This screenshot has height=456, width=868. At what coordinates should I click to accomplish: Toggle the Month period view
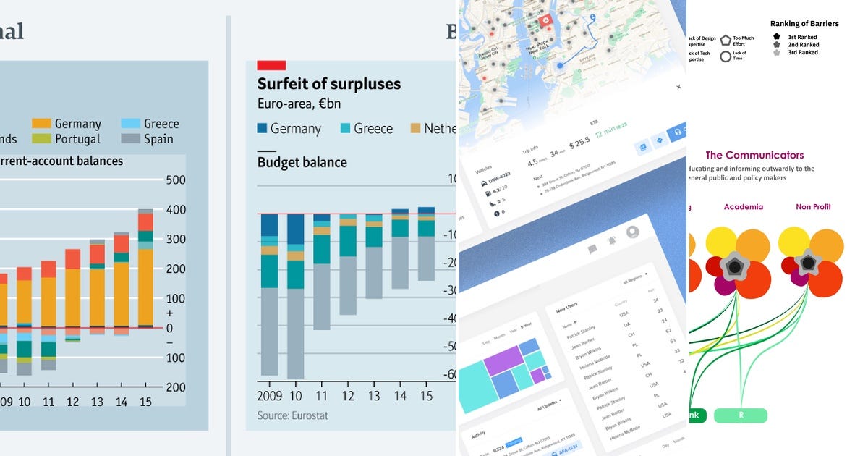pyautogui.click(x=499, y=337)
